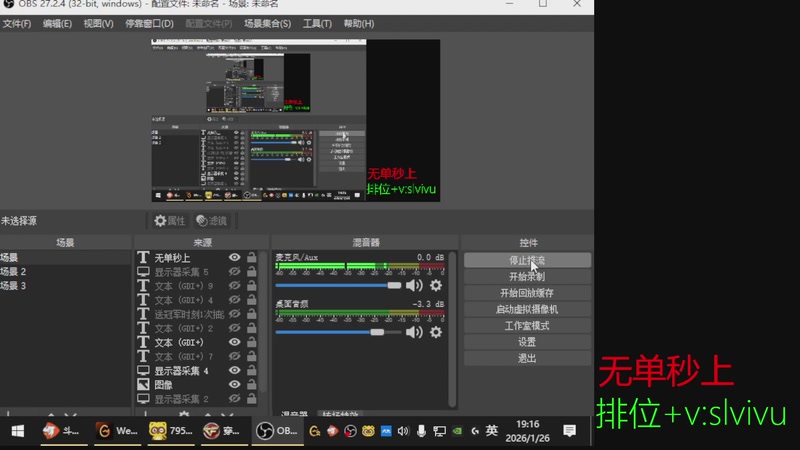Open the Windows notification center icon

point(569,431)
